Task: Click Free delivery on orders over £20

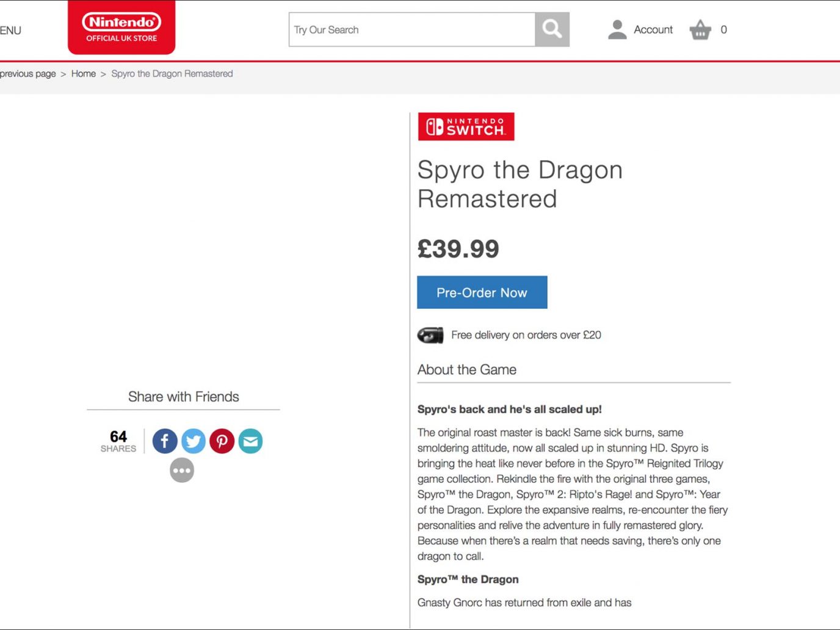Action: (x=526, y=335)
